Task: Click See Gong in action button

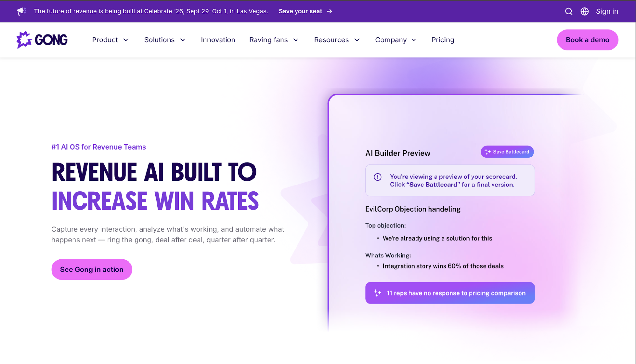Action: coord(92,269)
